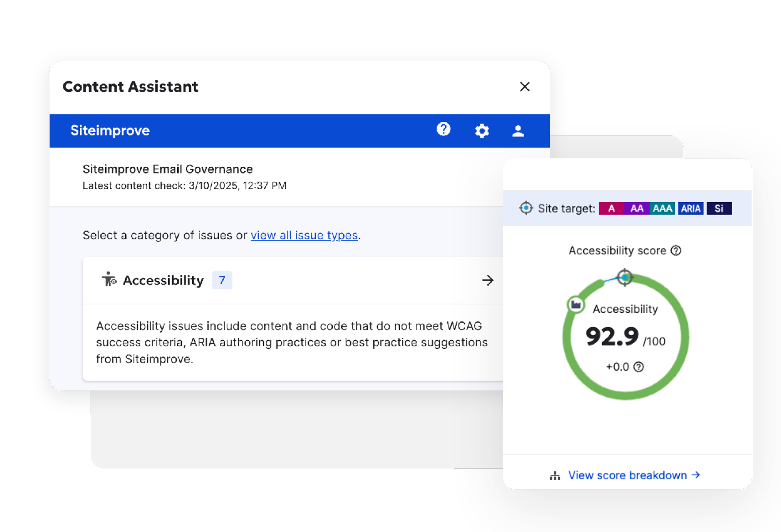781x532 pixels.
Task: Click the industry benchmark marker on ring
Action: coord(576,305)
